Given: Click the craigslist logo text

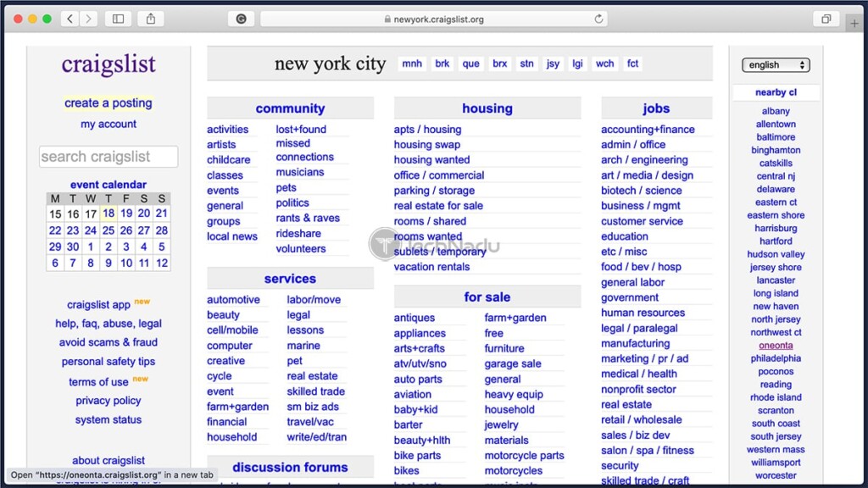Looking at the screenshot, I should point(108,64).
